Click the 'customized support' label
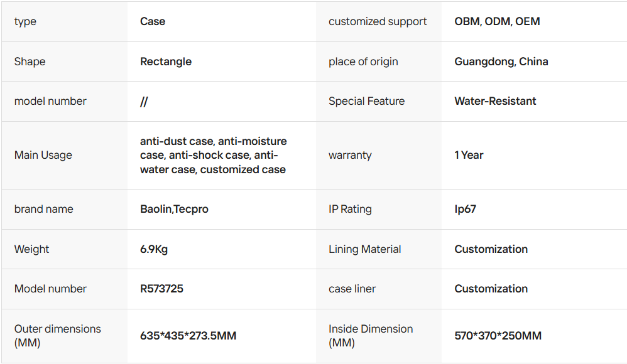The width and height of the screenshot is (627, 364). coord(378,21)
